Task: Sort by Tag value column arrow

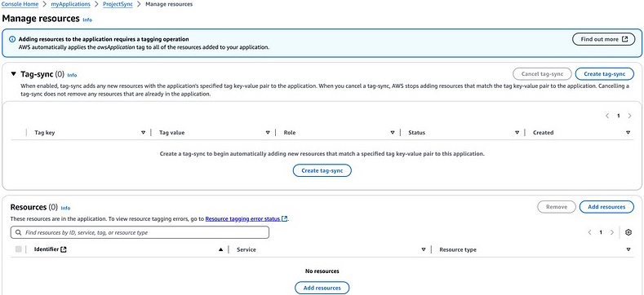Action: point(268,133)
